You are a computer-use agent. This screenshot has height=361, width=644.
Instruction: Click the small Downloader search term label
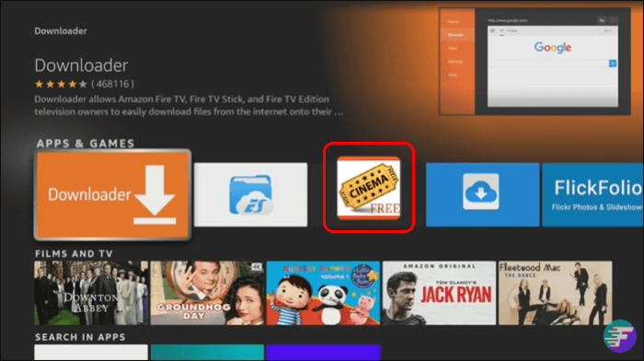(61, 30)
